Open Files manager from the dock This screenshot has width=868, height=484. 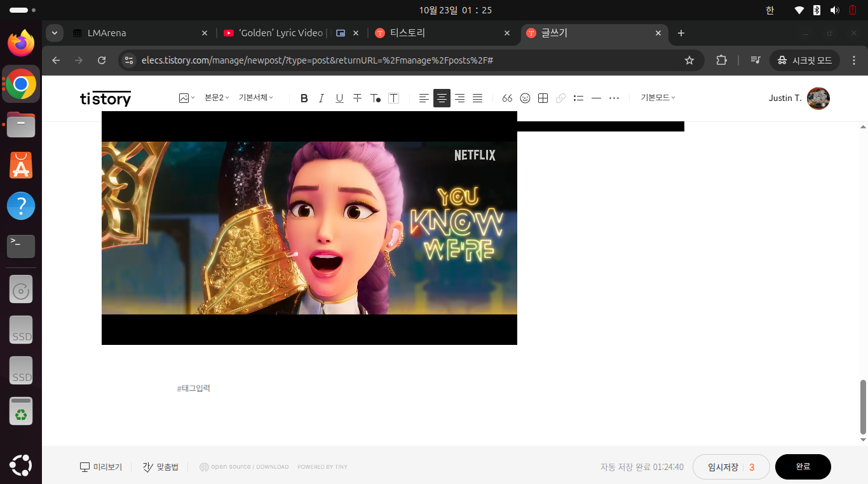[21, 124]
